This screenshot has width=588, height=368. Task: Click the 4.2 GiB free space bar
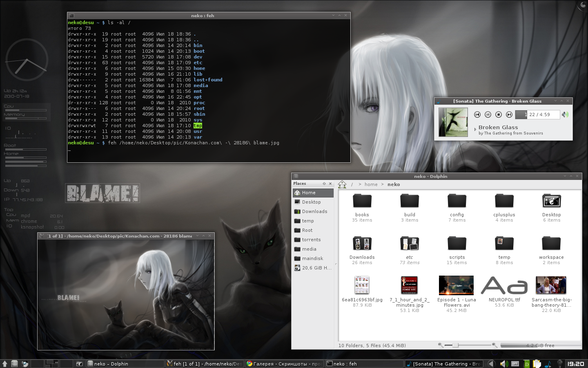click(540, 346)
